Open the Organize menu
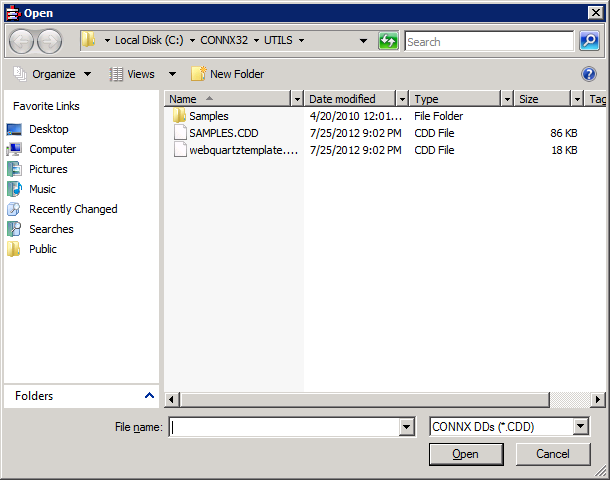610x480 pixels. pyautogui.click(x=53, y=74)
